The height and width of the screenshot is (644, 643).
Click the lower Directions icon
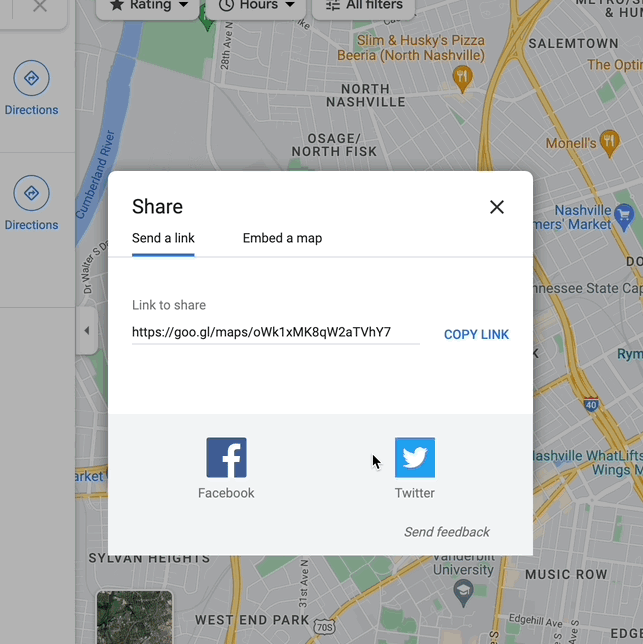[31, 193]
